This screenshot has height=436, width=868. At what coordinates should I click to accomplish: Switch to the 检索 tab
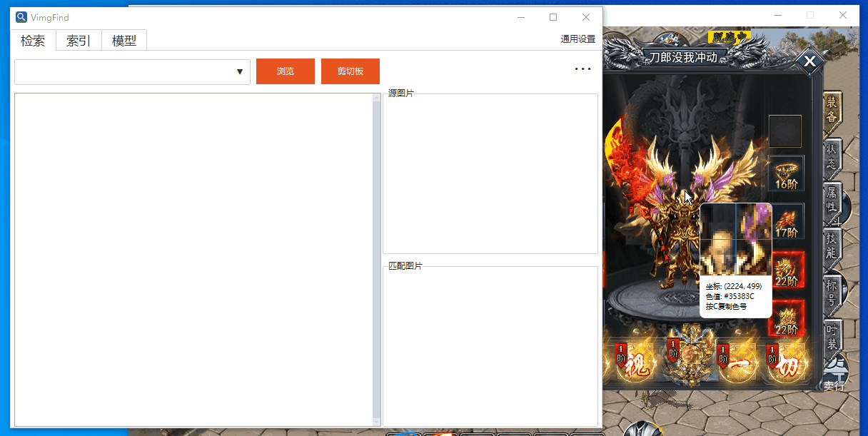(x=33, y=41)
